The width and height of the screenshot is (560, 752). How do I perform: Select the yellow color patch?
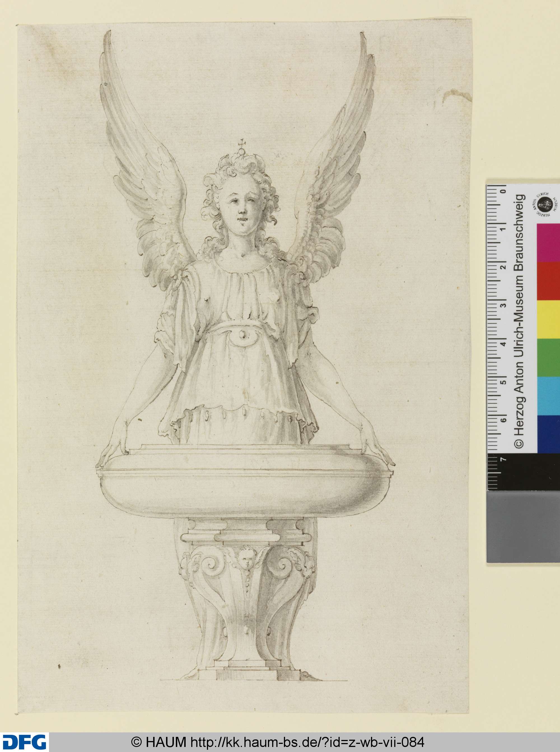tap(549, 319)
